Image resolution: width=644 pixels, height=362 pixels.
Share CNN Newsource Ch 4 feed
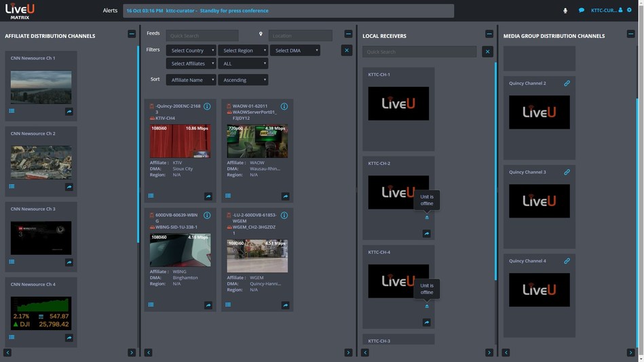tap(69, 338)
